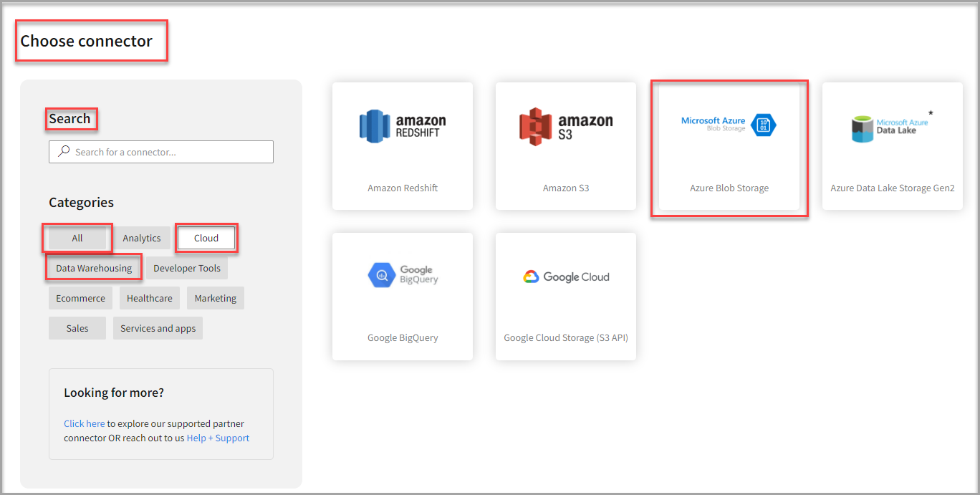Open the Click here partner connector link
This screenshot has width=980, height=495.
point(84,424)
